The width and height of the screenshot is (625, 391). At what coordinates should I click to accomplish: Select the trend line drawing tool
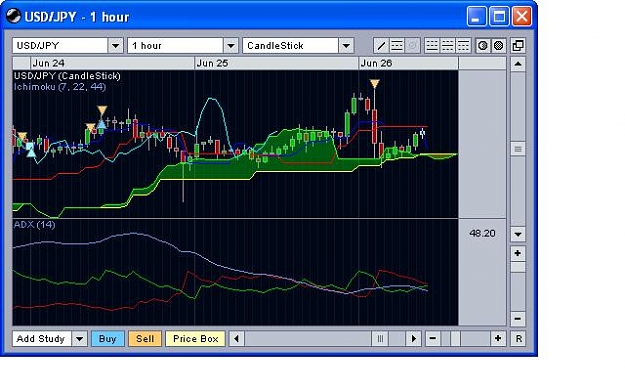[381, 46]
